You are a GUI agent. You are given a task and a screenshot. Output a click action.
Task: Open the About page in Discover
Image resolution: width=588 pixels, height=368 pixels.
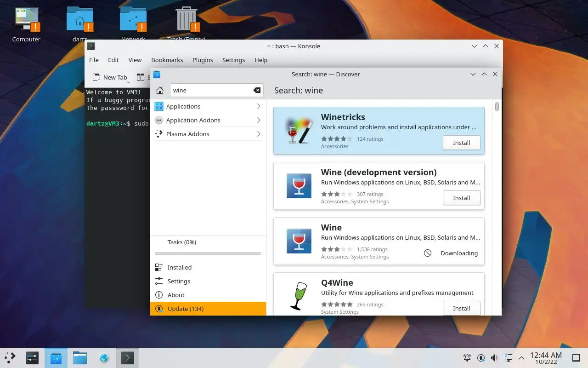pos(208,295)
